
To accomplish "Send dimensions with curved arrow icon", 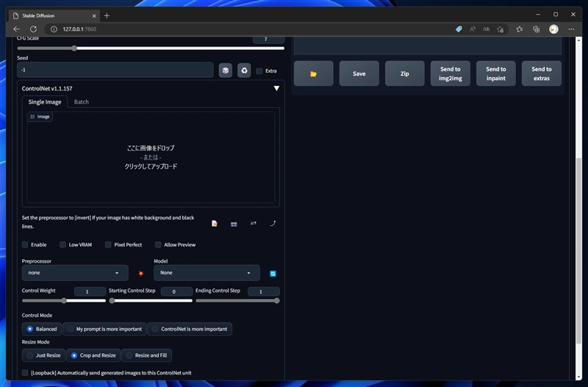I will pos(273,224).
